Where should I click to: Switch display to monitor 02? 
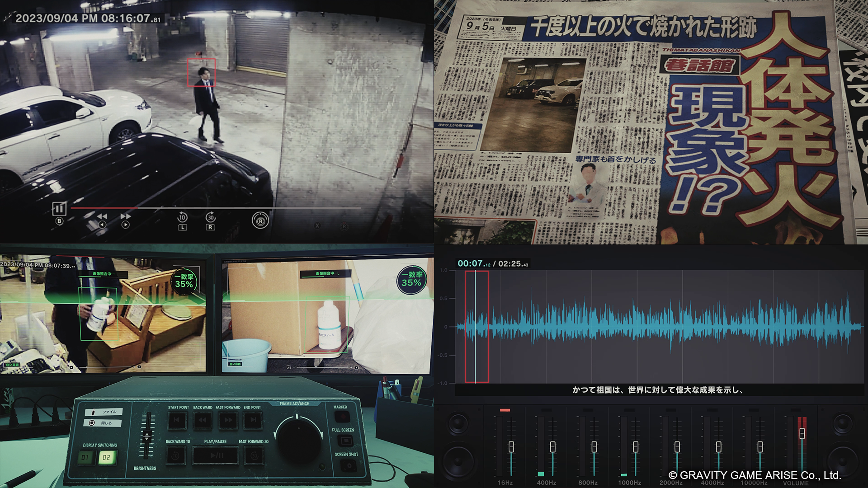coord(106,458)
